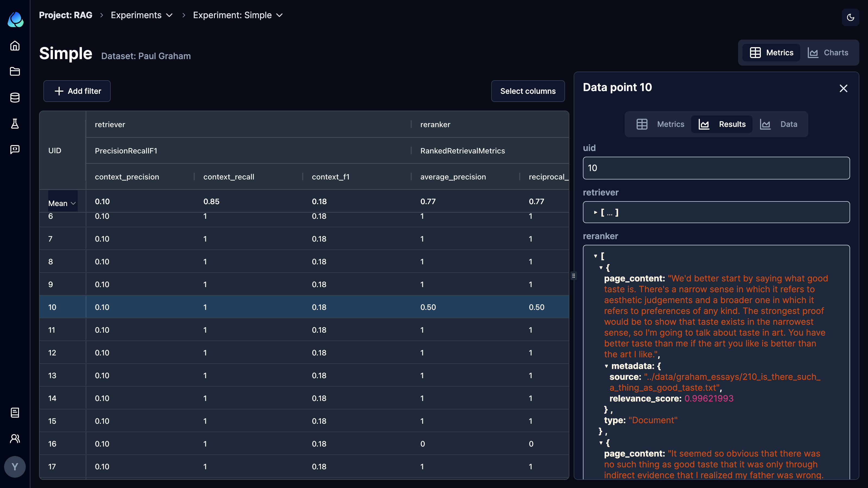Screen dimensions: 868x488
Task: Expand the Experiment: Simple breadcrumb dropdown
Action: (280, 15)
